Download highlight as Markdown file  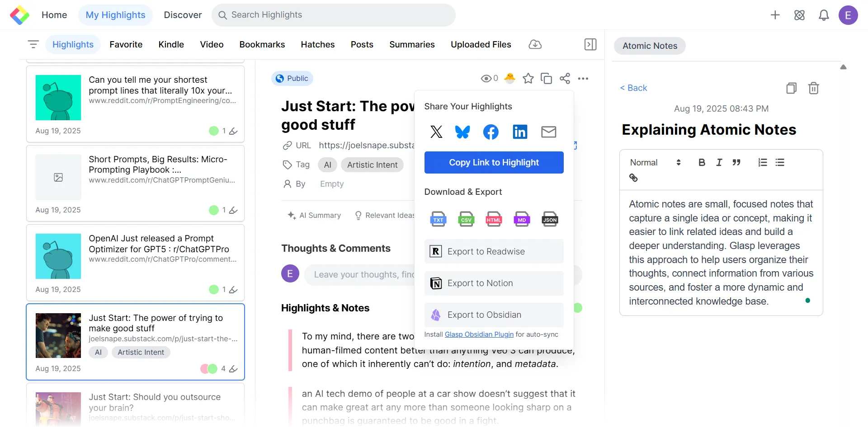[522, 219]
